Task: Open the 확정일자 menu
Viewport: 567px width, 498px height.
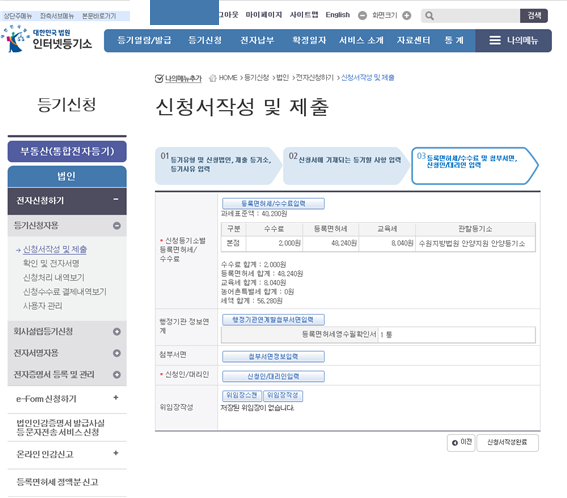Action: [x=309, y=40]
